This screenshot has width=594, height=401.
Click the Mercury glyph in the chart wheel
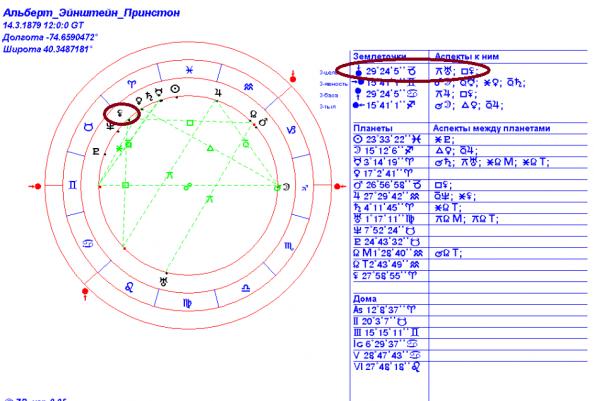[160, 91]
